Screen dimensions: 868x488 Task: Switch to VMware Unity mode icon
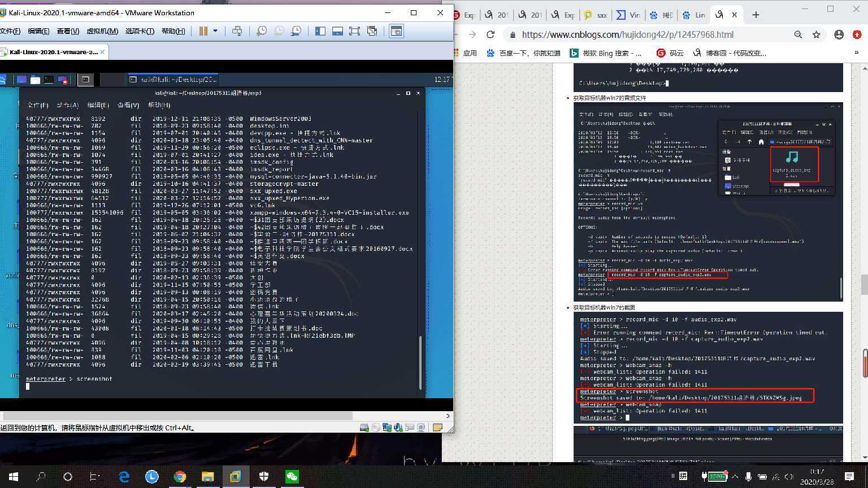click(x=372, y=31)
